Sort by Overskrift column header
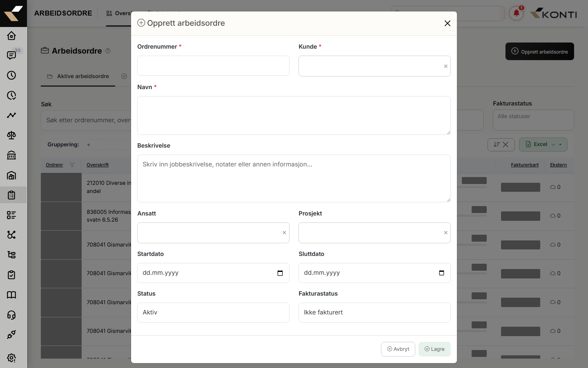Viewport: 588px width, 368px height. [x=98, y=165]
